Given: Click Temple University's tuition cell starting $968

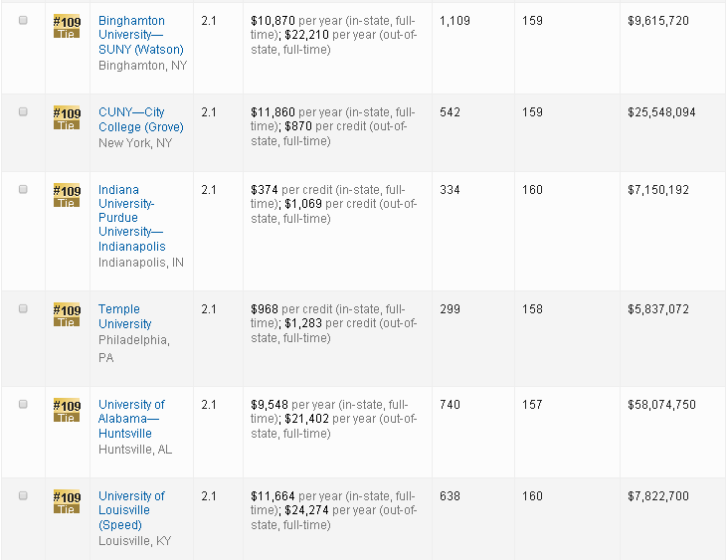Looking at the screenshot, I should tap(334, 323).
